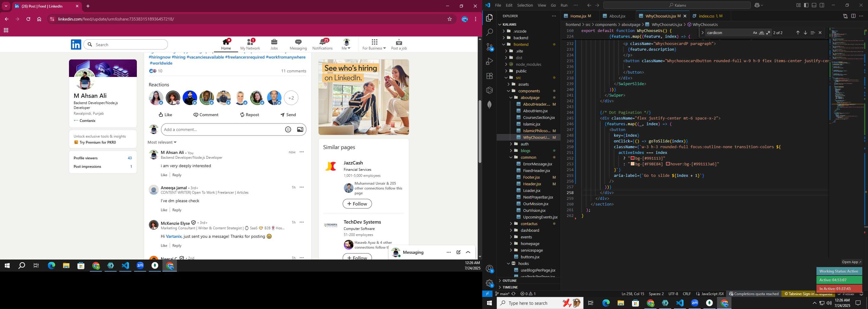Open the Search view in VS Code activity bar
Viewport: 868px width, 309px height.
coord(489,32)
